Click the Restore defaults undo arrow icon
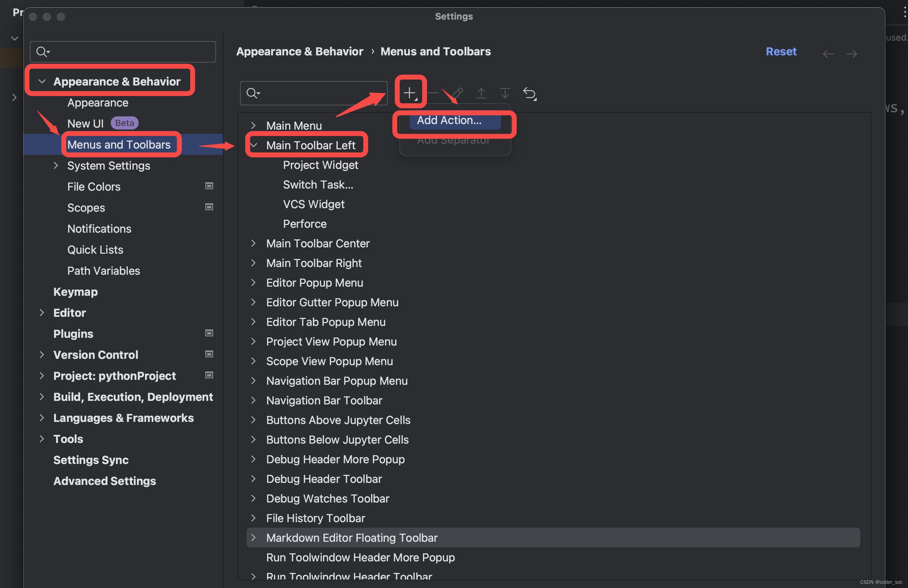This screenshot has width=908, height=588. tap(529, 93)
